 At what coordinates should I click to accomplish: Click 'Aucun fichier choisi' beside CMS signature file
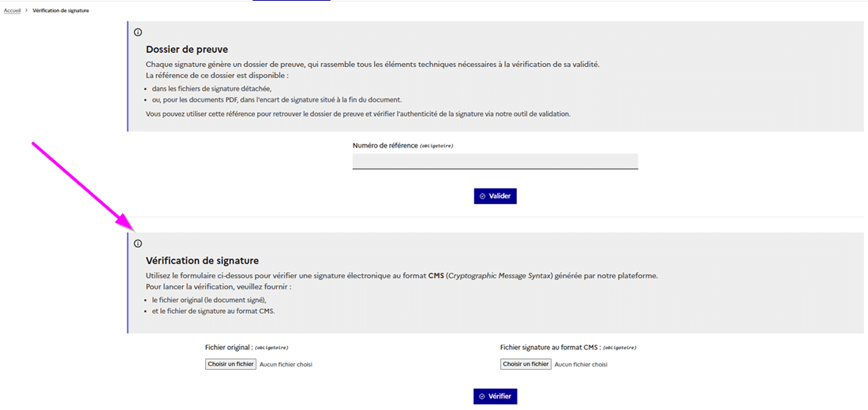(581, 364)
